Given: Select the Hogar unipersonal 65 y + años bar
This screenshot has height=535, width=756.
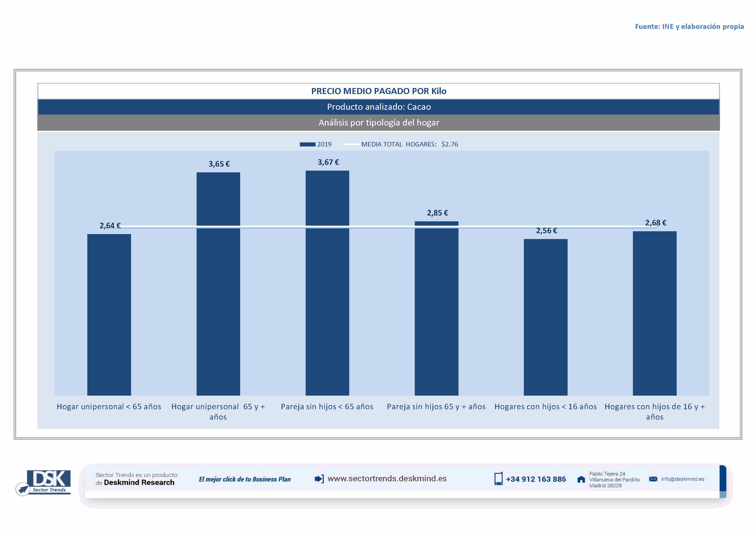Looking at the screenshot, I should pos(218,284).
